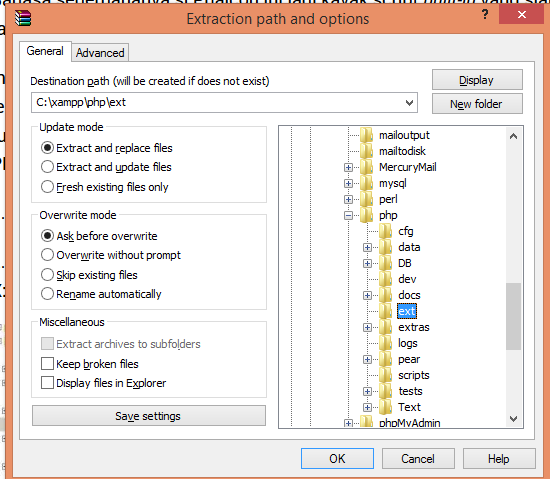The width and height of the screenshot is (550, 479).
Task: Expand the MercuryMail tree node
Action: coord(348,168)
